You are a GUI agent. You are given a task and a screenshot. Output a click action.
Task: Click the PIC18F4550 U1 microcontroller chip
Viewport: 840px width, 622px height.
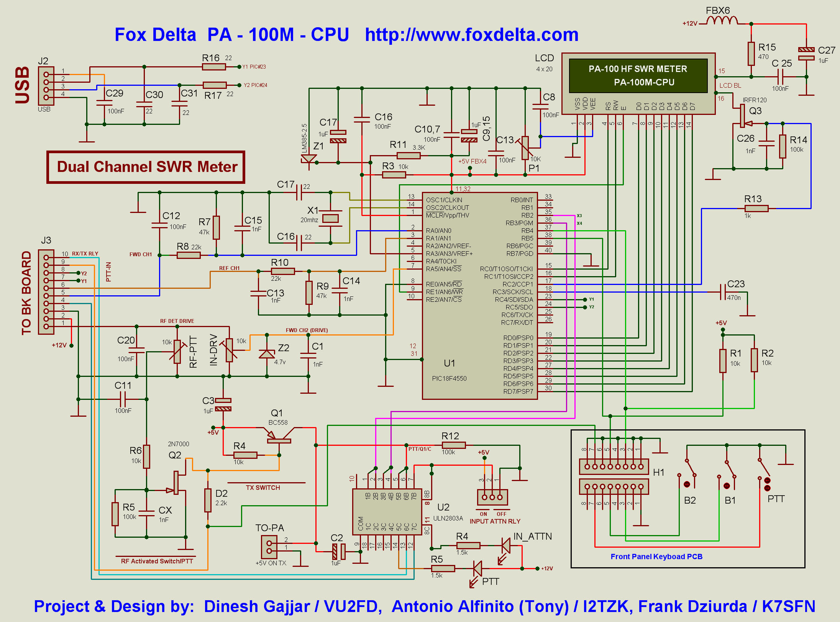point(480,296)
